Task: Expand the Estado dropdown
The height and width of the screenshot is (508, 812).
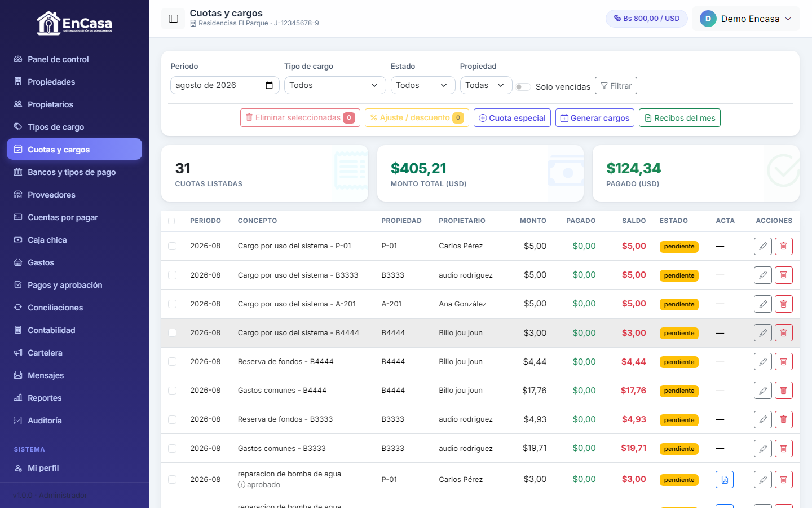Action: 423,85
